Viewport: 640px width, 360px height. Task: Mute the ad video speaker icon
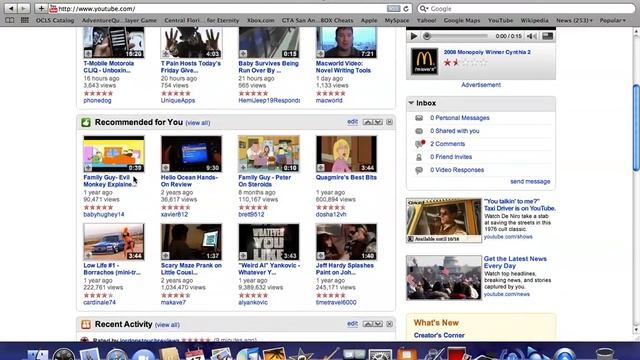(x=531, y=36)
